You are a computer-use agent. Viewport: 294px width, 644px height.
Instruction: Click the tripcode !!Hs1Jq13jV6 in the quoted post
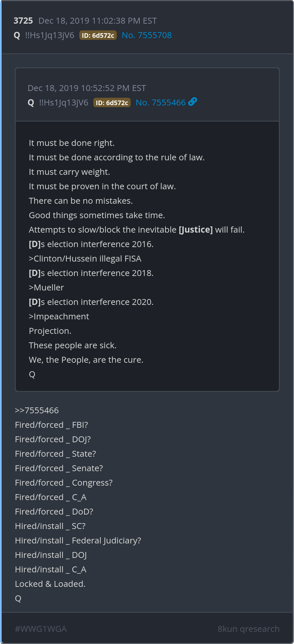point(63,103)
